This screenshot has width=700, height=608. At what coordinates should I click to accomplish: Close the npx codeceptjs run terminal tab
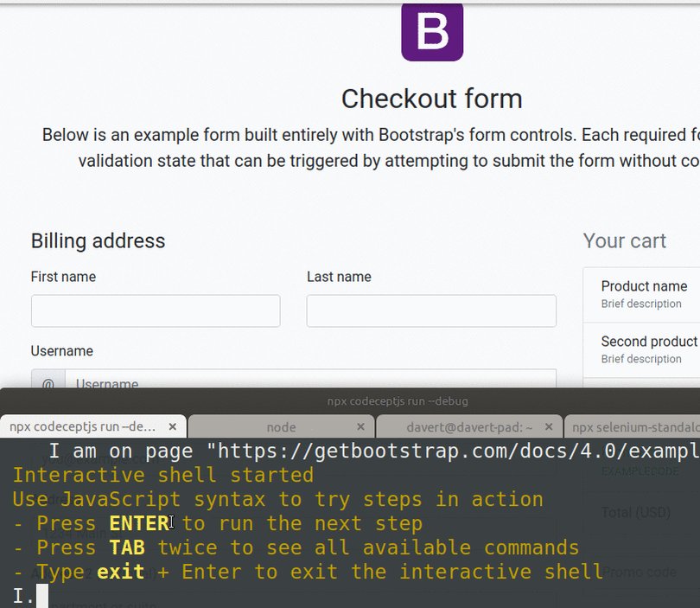pyautogui.click(x=172, y=426)
